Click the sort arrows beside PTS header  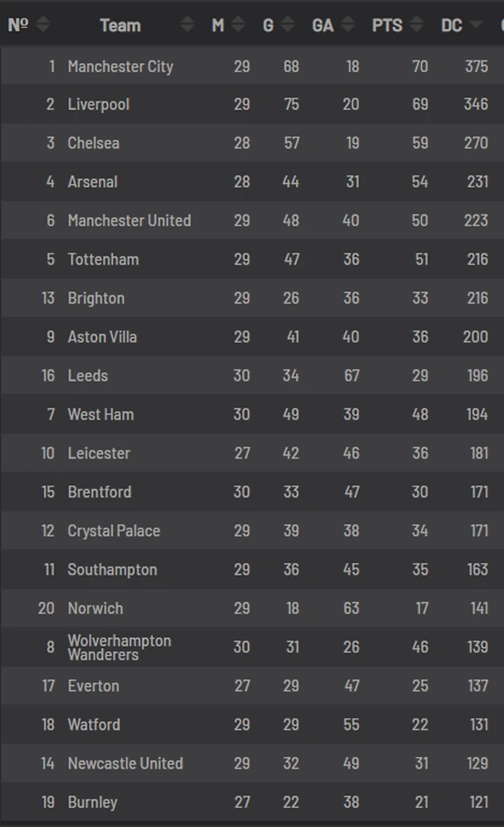tap(417, 25)
